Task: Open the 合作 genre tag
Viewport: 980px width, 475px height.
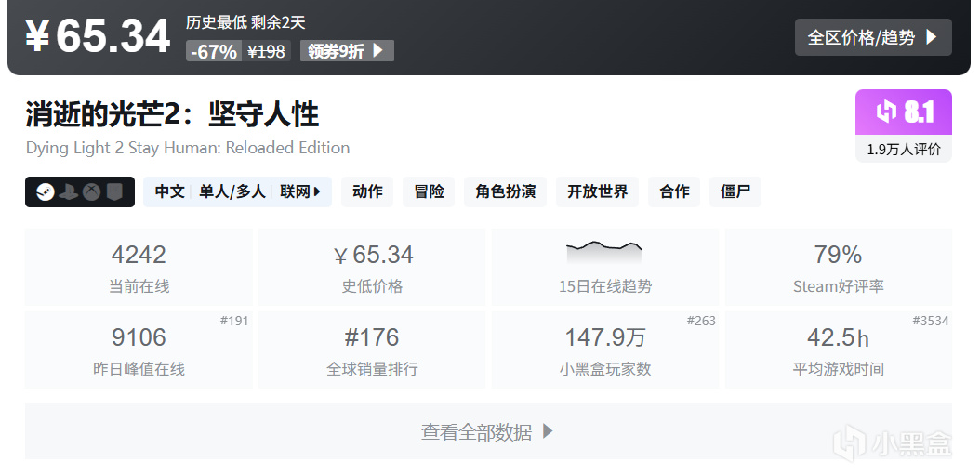Action: pyautogui.click(x=674, y=191)
